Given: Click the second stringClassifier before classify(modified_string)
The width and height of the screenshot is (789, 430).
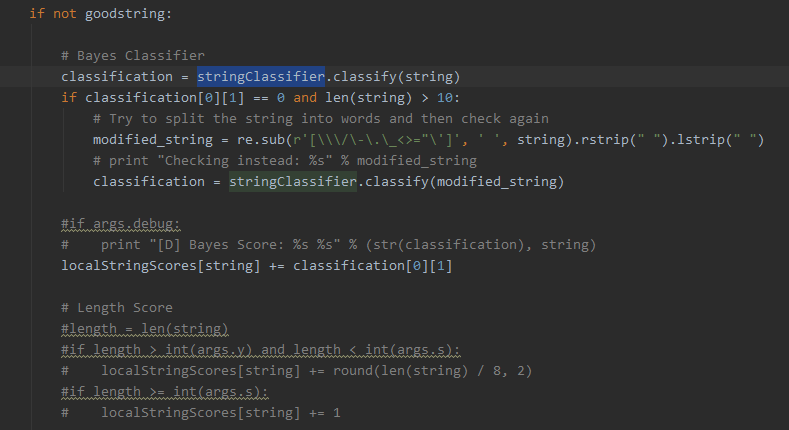Looking at the screenshot, I should click(x=293, y=182).
